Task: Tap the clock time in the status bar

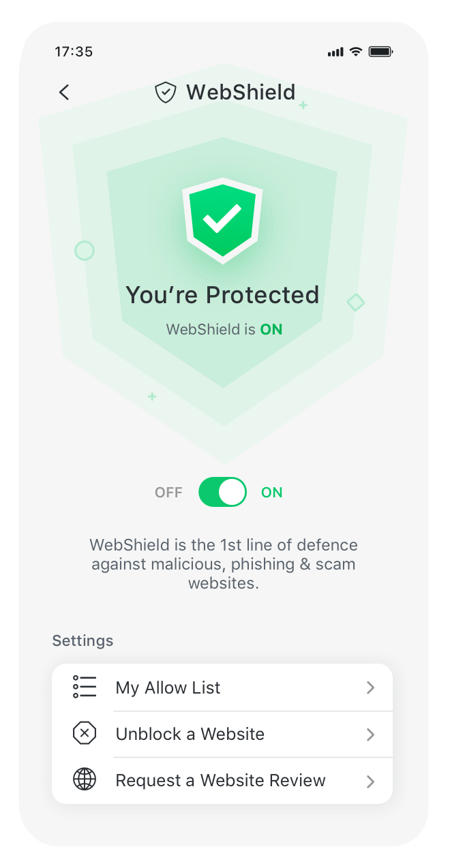Action: click(x=74, y=51)
